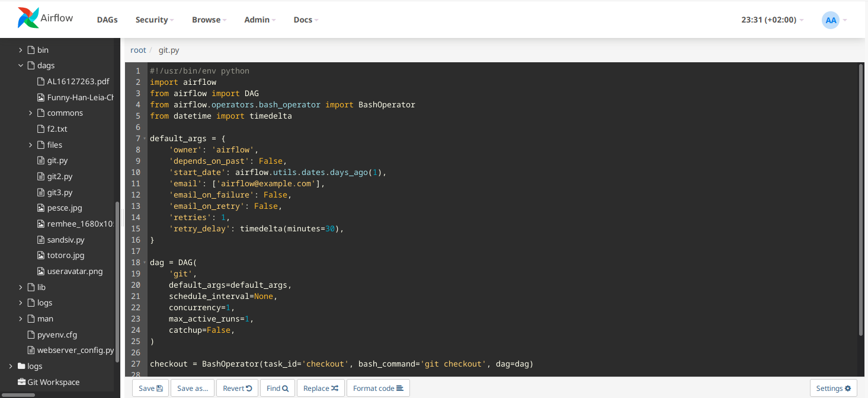
Task: Click the root breadcrumb link
Action: (138, 50)
